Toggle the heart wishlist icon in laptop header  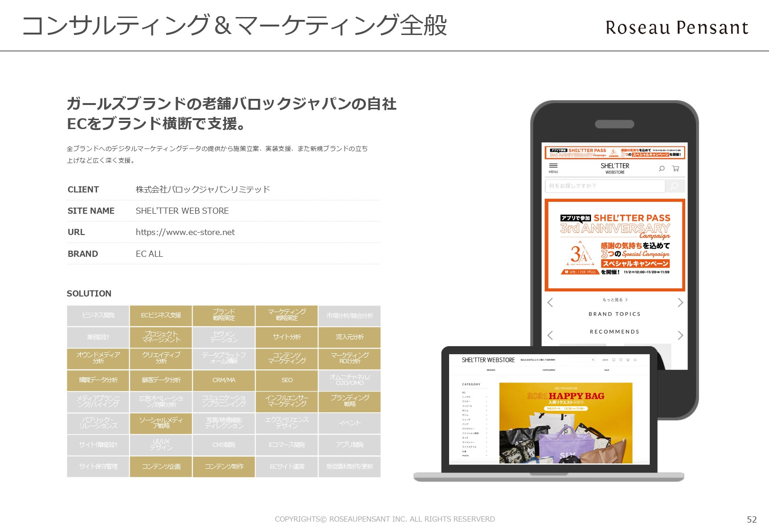(x=621, y=359)
